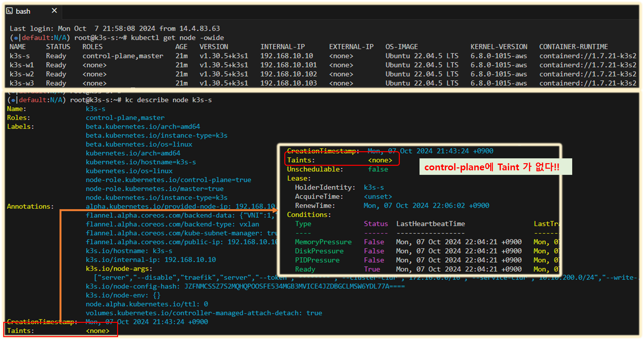Click node name k3s-w2 in table
The image size is (644, 340).
(x=22, y=74)
